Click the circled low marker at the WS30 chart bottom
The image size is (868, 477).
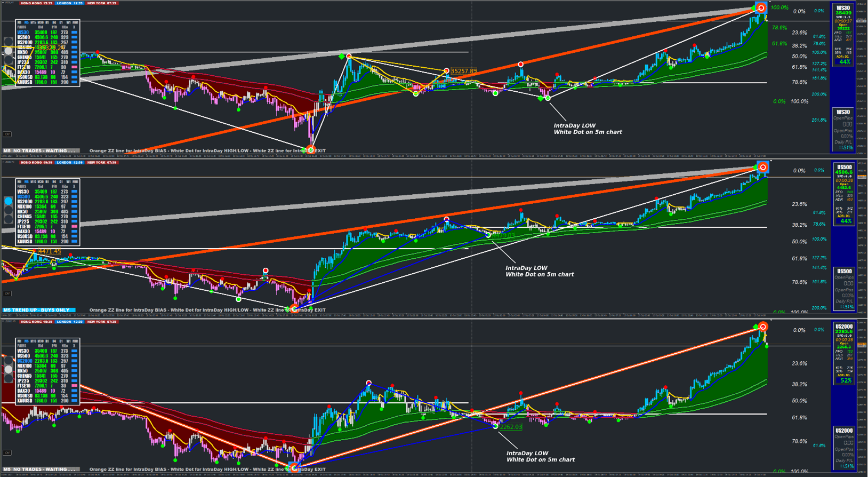[310, 150]
